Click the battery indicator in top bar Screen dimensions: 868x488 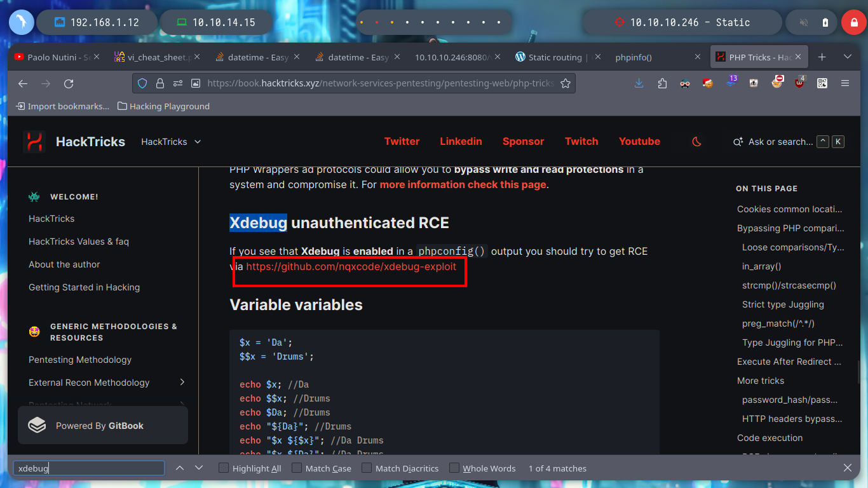click(x=825, y=22)
